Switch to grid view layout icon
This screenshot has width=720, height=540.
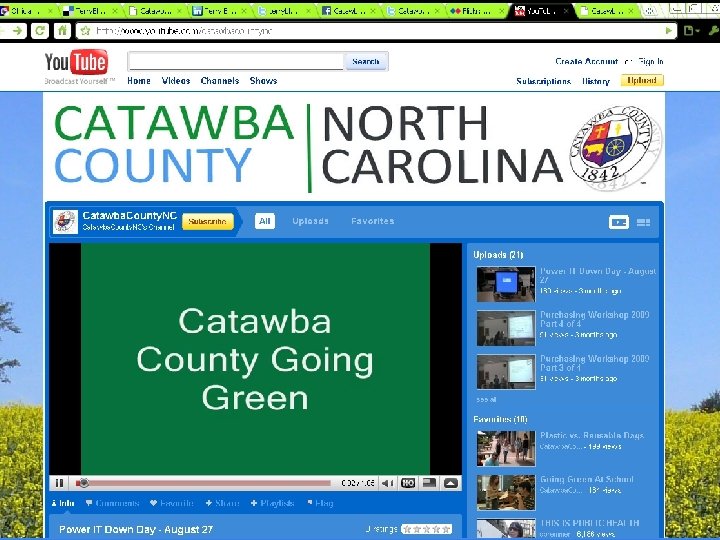(643, 223)
